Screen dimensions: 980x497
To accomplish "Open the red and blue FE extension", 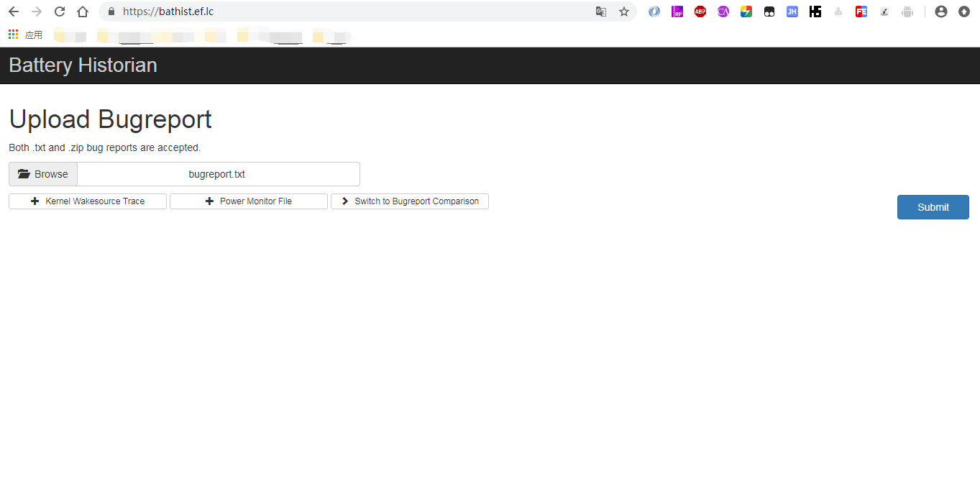I will coord(861,12).
